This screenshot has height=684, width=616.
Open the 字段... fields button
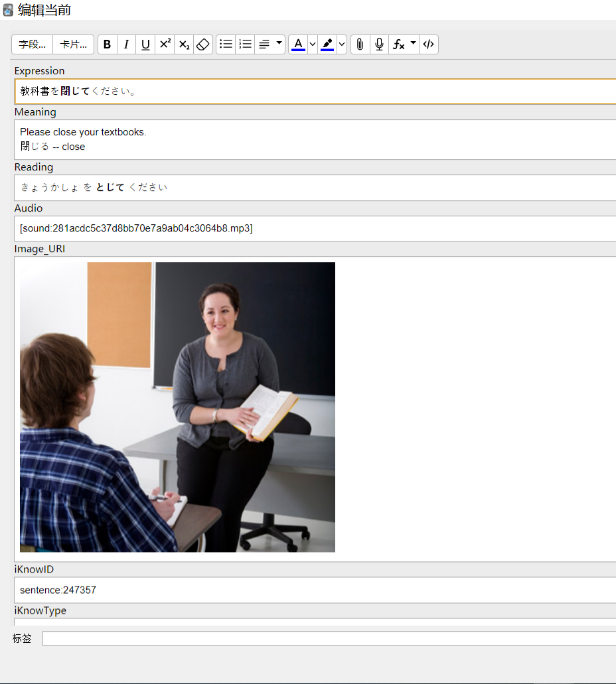tap(33, 44)
